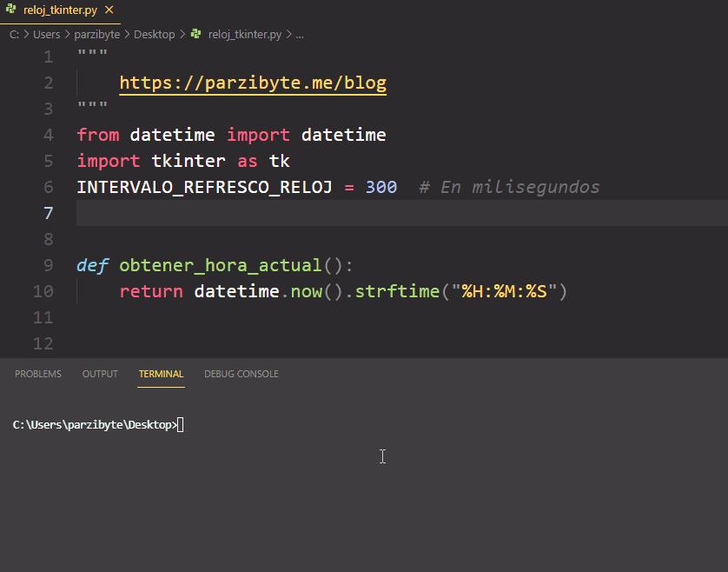Click the obtener_hora_actual function name
This screenshot has height=572, width=728.
coord(221,265)
